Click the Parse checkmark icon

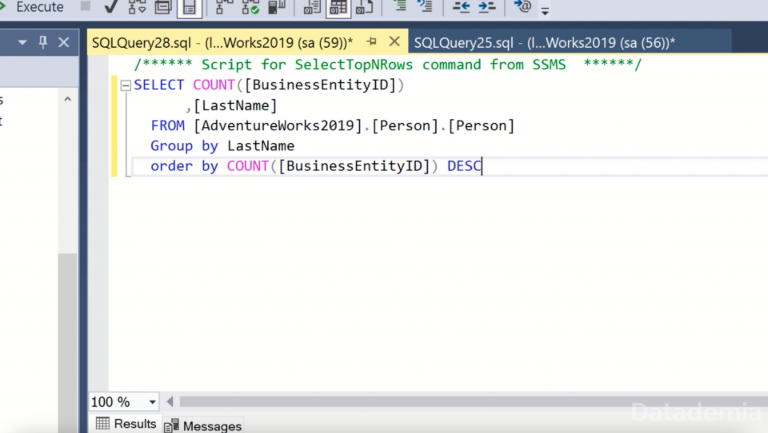coord(109,8)
